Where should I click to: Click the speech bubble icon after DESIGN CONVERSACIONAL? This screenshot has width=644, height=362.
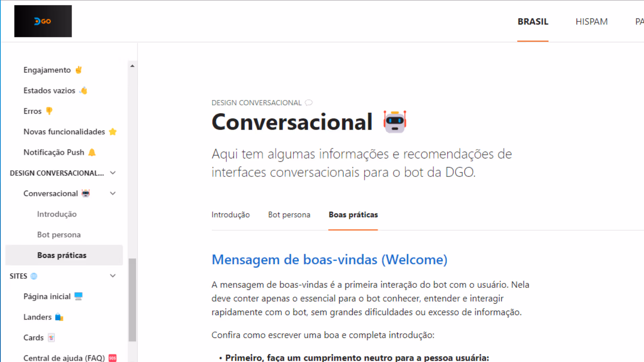pos(309,103)
